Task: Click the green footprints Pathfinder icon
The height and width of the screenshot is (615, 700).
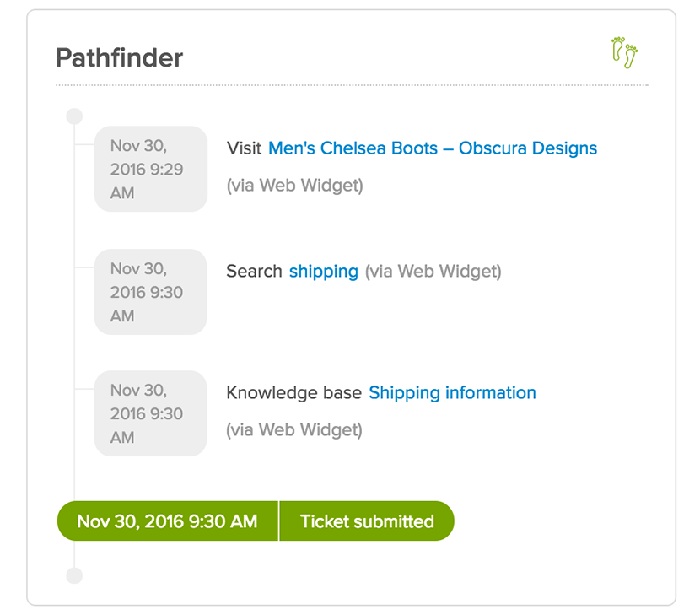Action: (x=625, y=52)
